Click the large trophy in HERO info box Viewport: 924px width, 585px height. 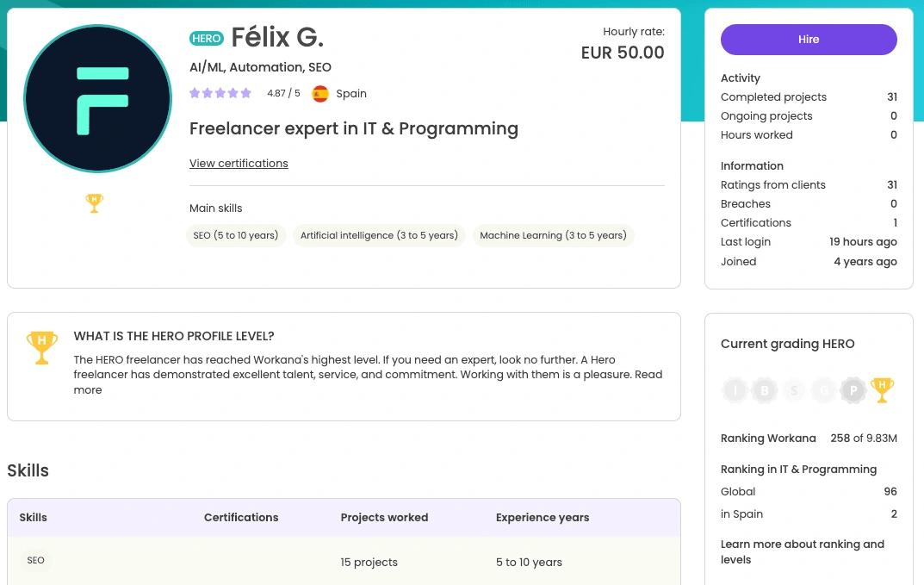coord(42,347)
